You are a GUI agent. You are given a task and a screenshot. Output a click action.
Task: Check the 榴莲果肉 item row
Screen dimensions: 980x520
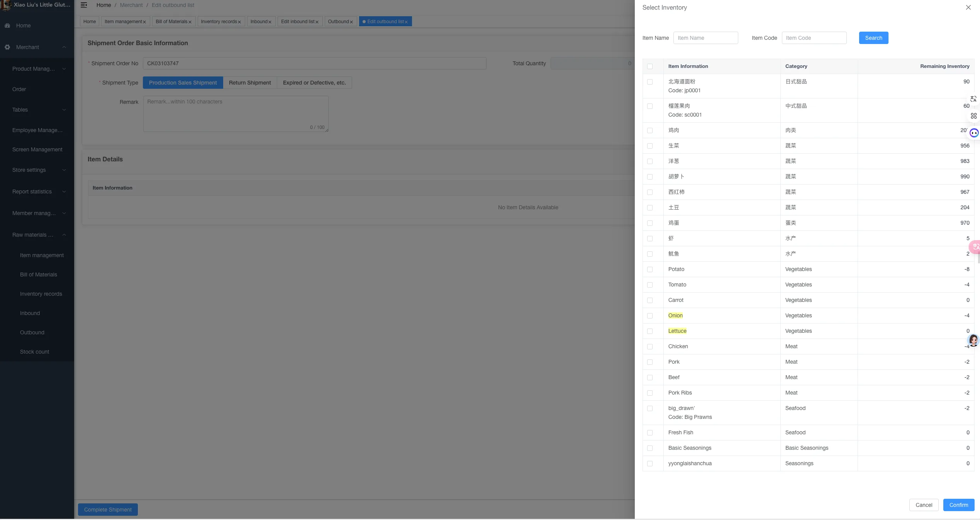[x=650, y=106]
